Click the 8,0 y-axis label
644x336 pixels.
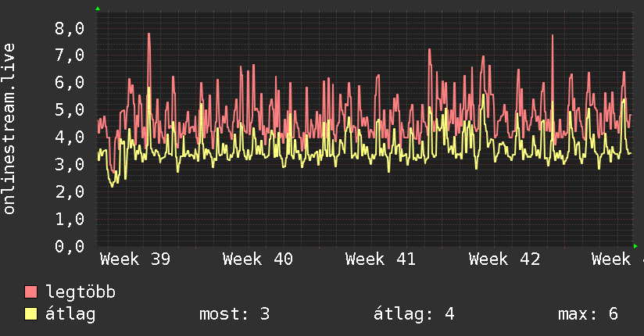[x=70, y=28]
